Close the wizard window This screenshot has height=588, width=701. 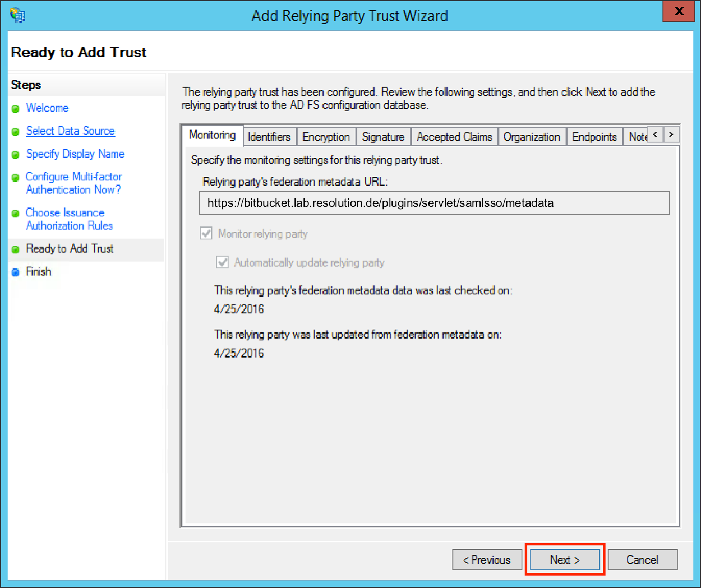point(679,11)
